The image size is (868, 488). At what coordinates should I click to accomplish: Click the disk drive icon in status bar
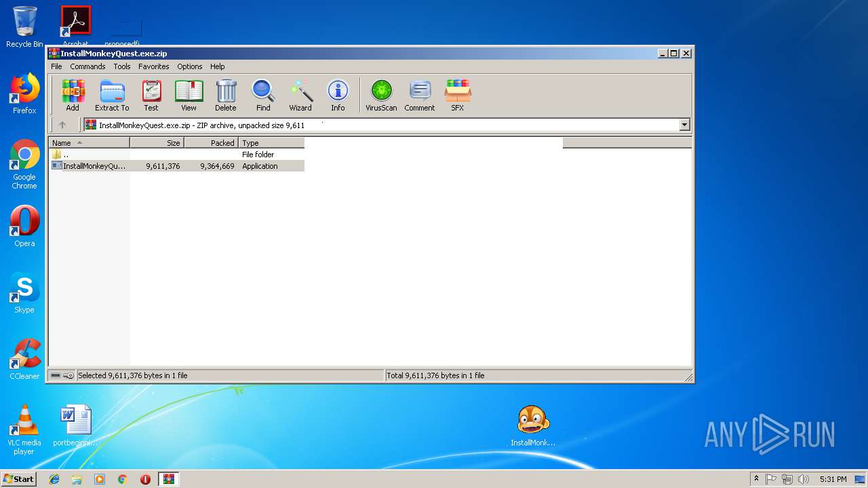[56, 375]
